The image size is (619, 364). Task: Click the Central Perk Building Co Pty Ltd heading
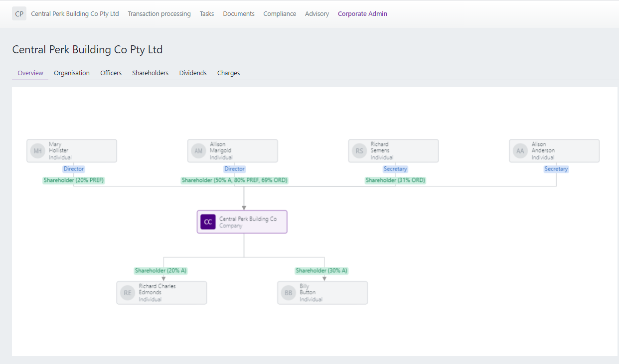click(x=87, y=50)
